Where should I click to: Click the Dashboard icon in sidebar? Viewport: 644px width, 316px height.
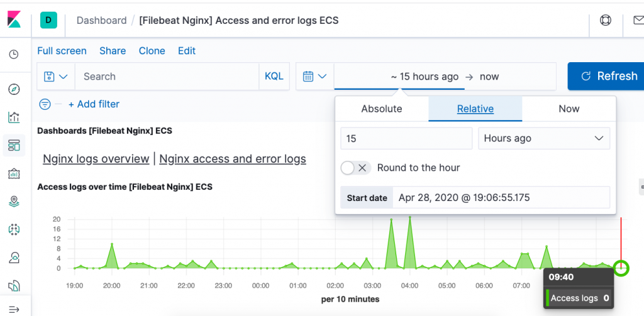pyautogui.click(x=14, y=146)
